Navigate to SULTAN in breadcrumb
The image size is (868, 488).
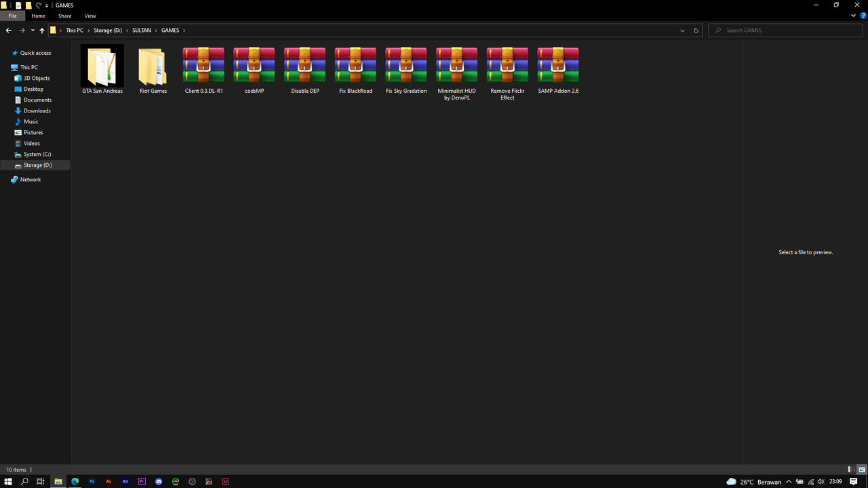point(142,30)
